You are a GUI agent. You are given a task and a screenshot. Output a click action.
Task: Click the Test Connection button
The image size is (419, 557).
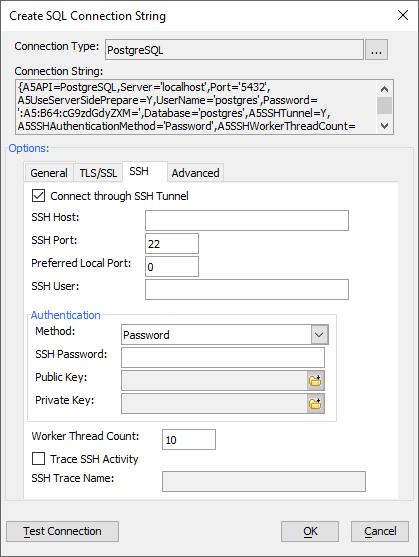(62, 531)
